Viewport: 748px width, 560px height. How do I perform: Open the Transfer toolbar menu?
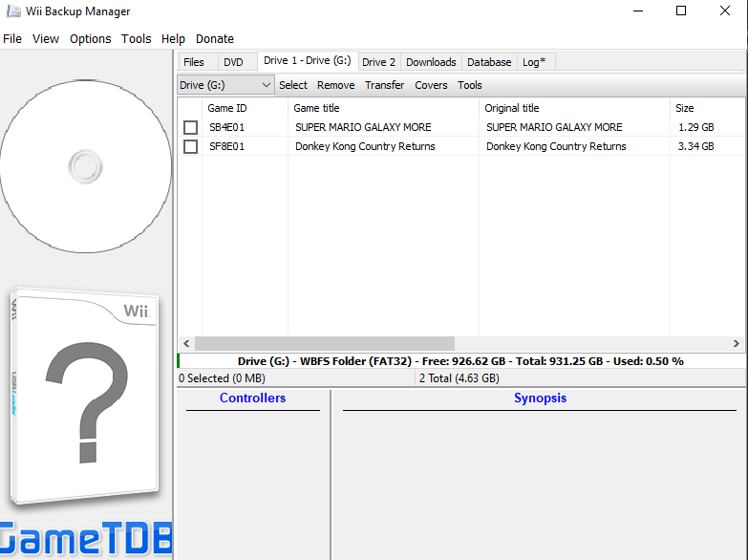coord(384,85)
